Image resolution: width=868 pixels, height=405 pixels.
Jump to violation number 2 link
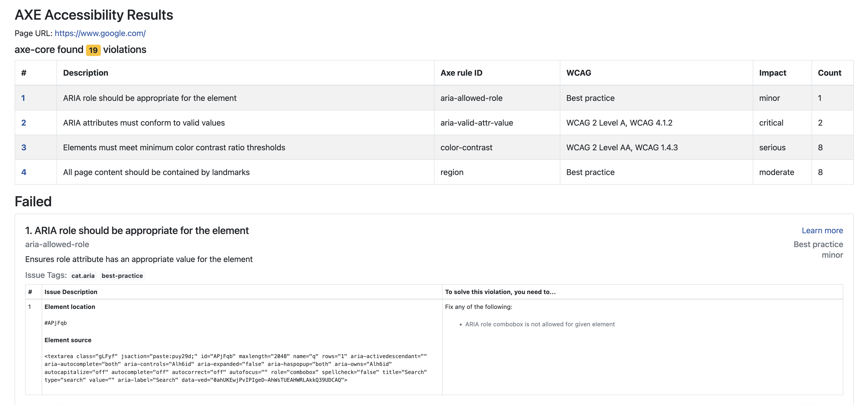[x=24, y=123]
